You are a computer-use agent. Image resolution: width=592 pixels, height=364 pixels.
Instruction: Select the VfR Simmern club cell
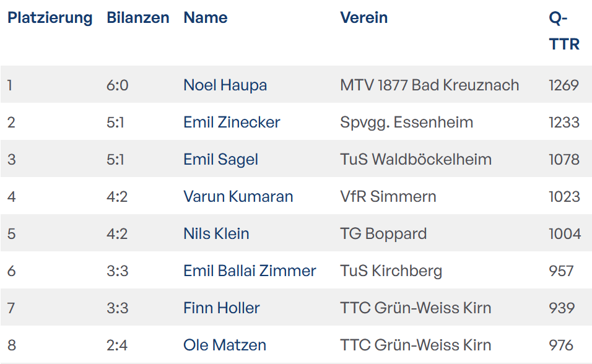[388, 196]
